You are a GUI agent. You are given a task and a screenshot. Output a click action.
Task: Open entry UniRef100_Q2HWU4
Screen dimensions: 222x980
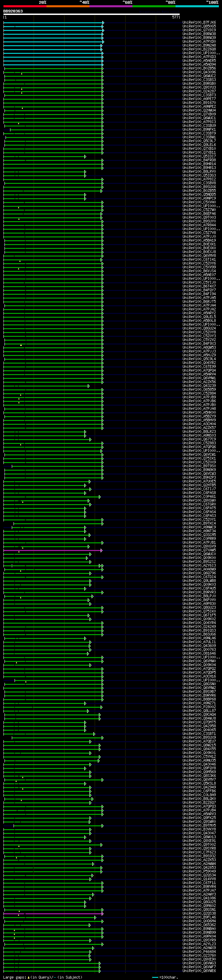(199, 110)
